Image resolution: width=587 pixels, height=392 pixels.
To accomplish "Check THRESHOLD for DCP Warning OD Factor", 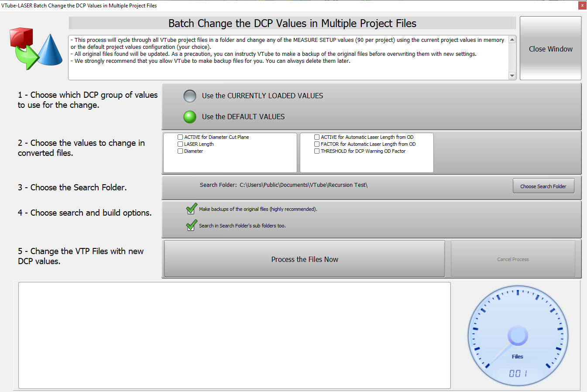I will pyautogui.click(x=317, y=151).
